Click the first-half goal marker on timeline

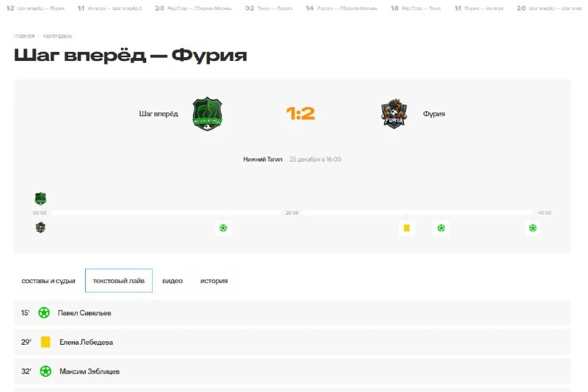(x=223, y=228)
